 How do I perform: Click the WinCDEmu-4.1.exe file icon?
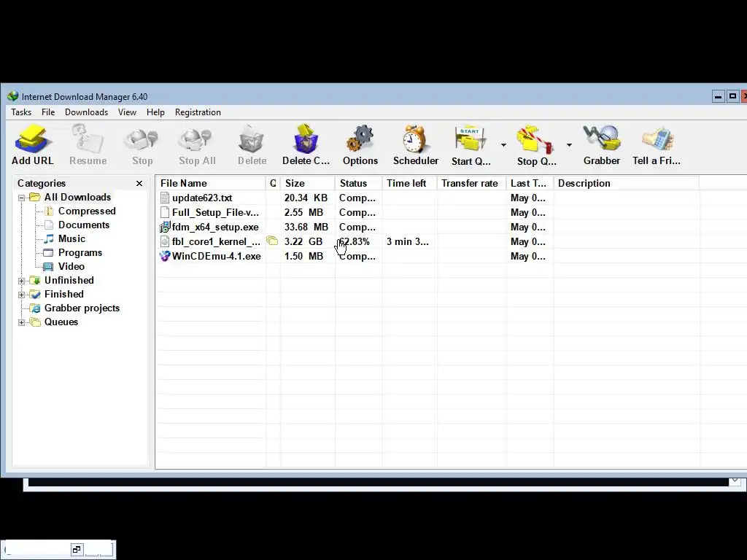point(165,256)
